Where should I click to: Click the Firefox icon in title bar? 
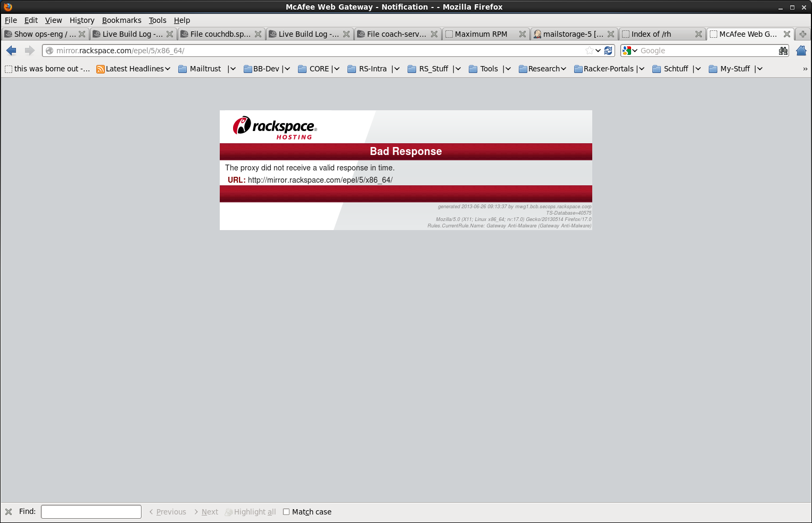click(x=7, y=7)
